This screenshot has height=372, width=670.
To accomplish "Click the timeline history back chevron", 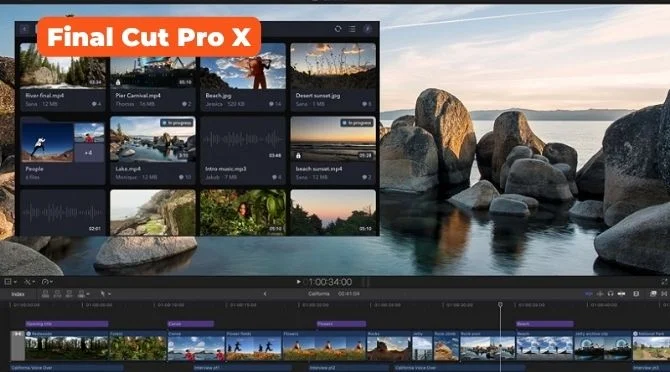I will click(265, 294).
